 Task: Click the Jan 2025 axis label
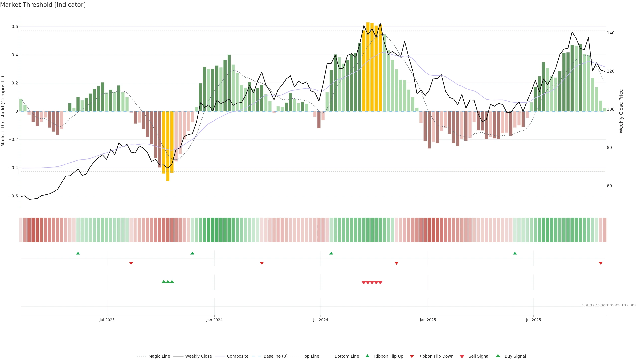click(x=428, y=320)
